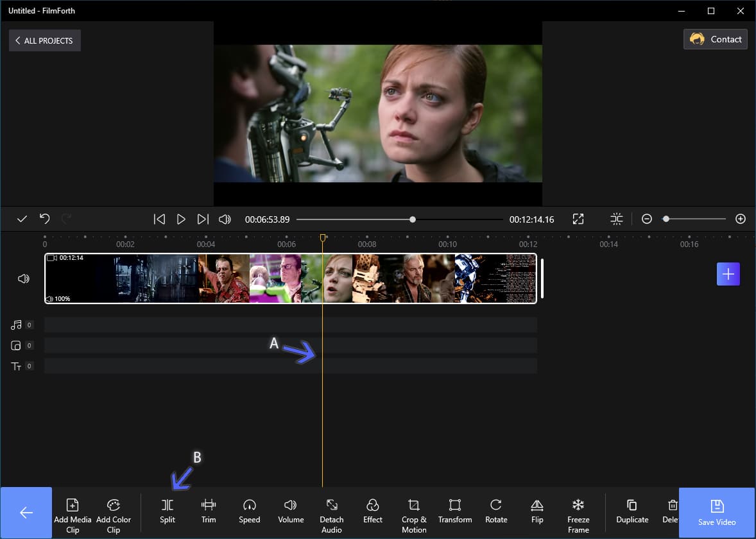Click the playback progress slider handle
The width and height of the screenshot is (756, 539).
click(x=412, y=219)
